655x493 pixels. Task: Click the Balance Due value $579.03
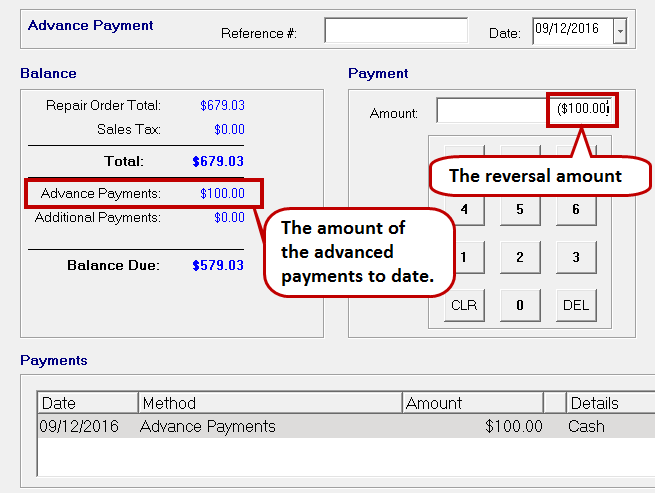pyautogui.click(x=218, y=265)
